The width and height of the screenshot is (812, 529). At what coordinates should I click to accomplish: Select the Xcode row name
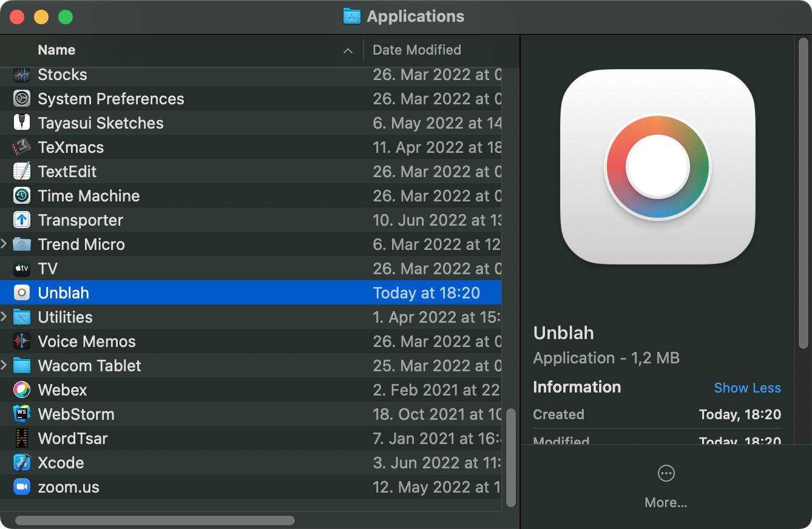[x=61, y=463]
